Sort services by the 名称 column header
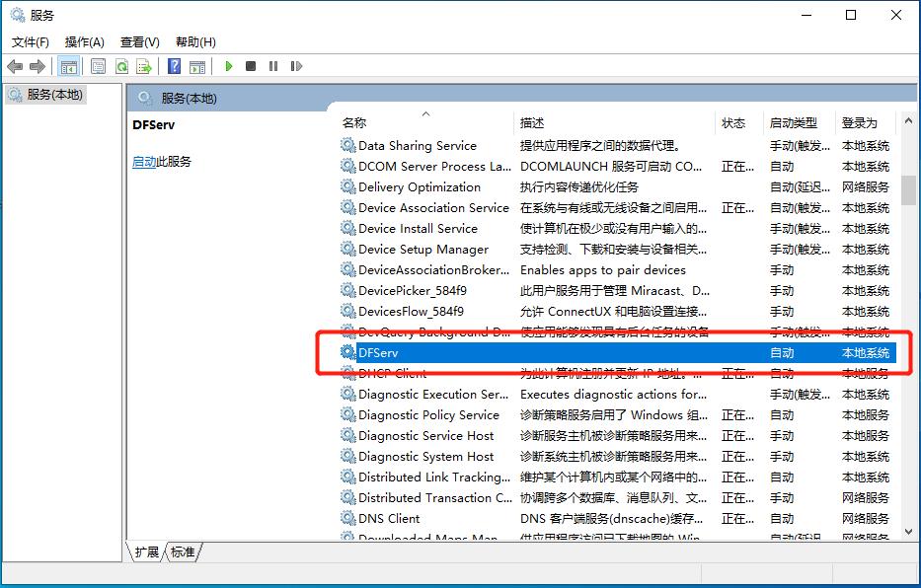This screenshot has width=921, height=588. (x=354, y=122)
